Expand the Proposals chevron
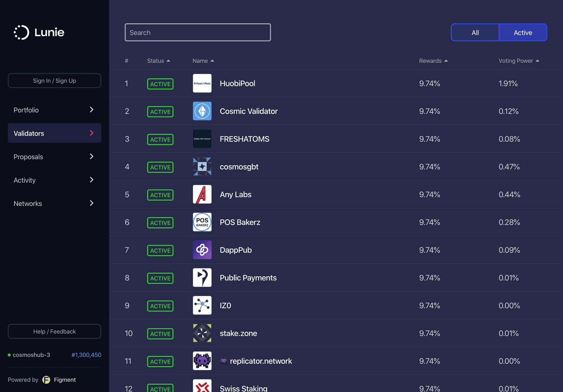This screenshot has width=563, height=392. pos(91,156)
